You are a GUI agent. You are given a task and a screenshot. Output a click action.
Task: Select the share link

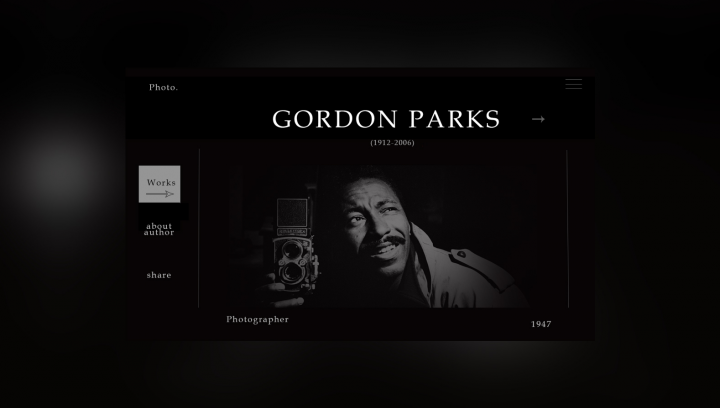(x=159, y=275)
